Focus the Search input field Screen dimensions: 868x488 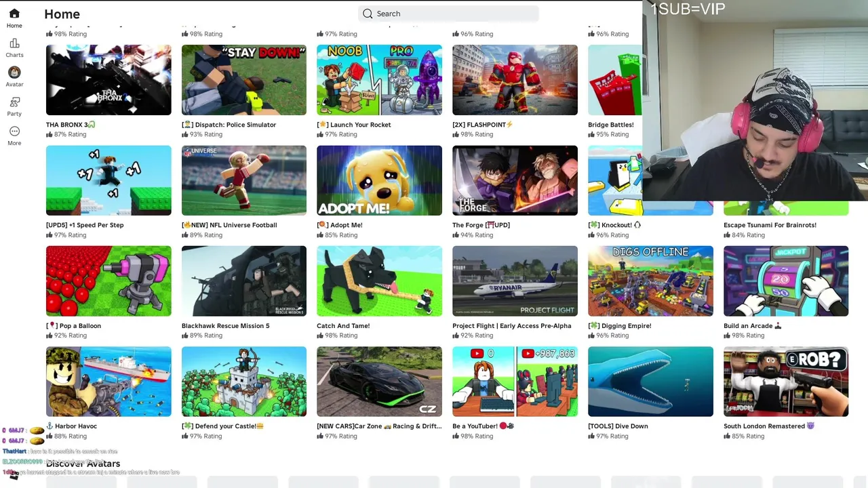click(x=448, y=14)
